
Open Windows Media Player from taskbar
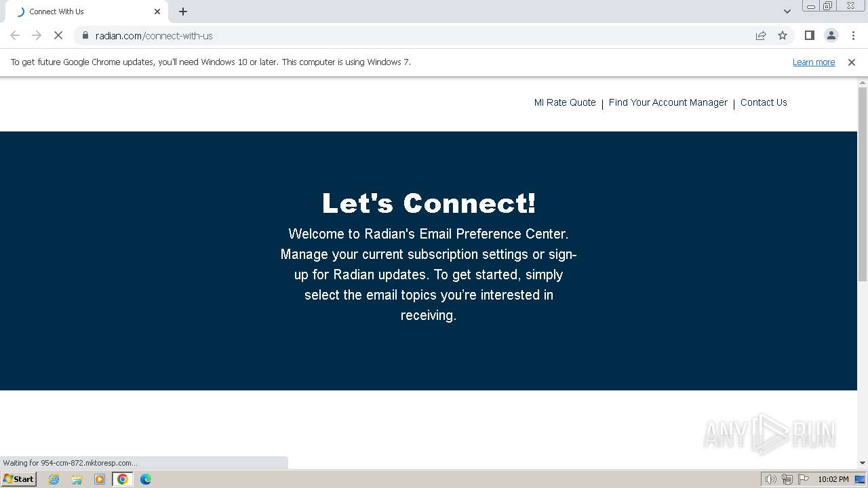pos(100,479)
